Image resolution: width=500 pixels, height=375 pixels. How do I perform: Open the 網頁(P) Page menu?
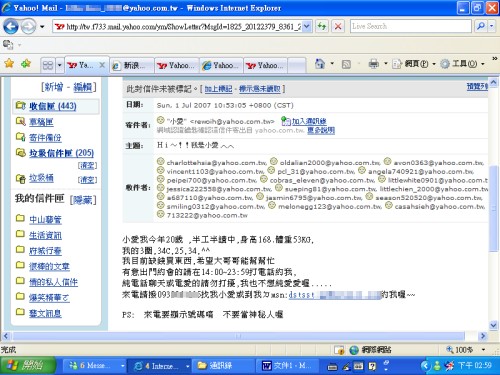coord(414,63)
